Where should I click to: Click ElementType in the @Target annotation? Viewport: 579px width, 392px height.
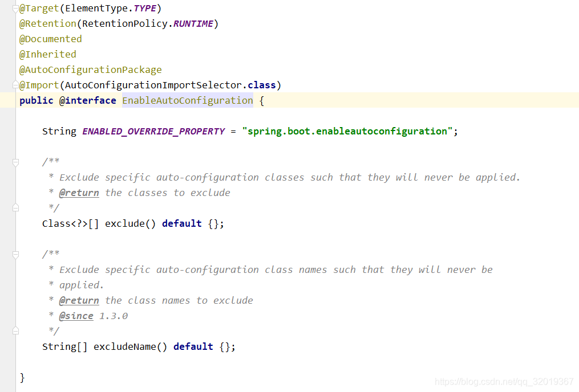[x=96, y=8]
